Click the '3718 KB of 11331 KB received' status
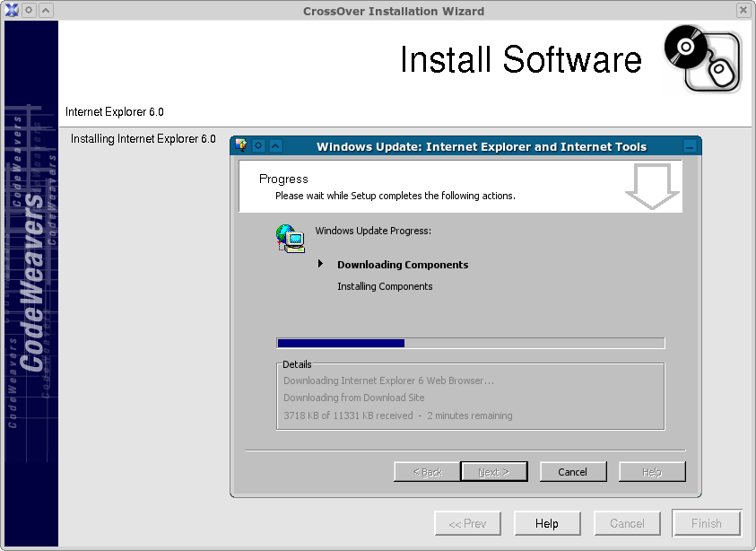 (348, 415)
